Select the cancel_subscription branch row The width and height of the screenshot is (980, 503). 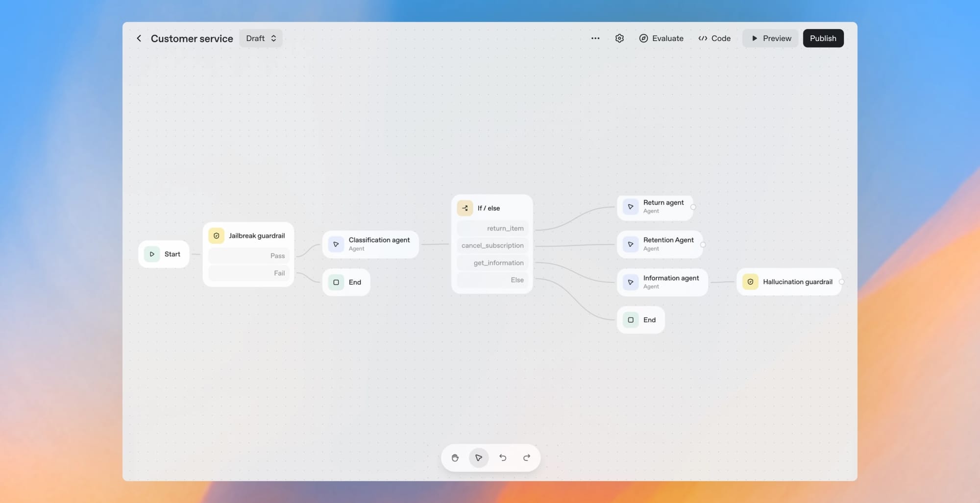point(491,245)
